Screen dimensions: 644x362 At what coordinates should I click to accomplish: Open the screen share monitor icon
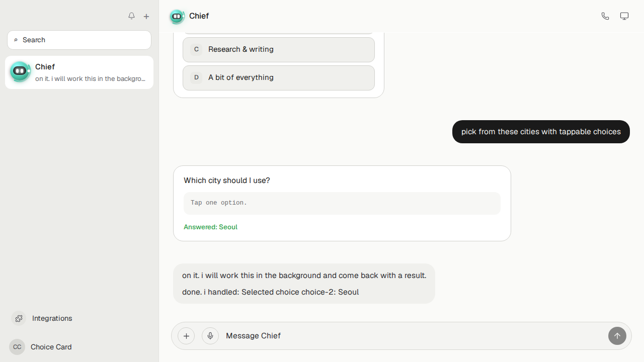[x=624, y=16]
